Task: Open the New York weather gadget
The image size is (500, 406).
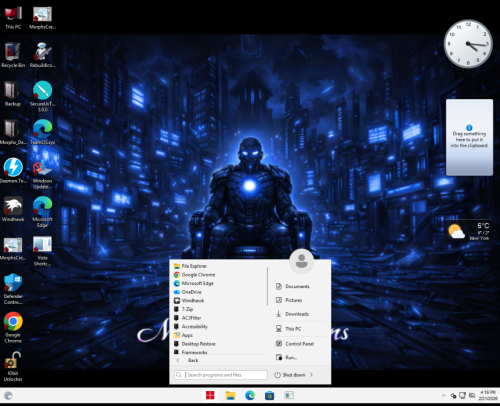Action: (468, 231)
